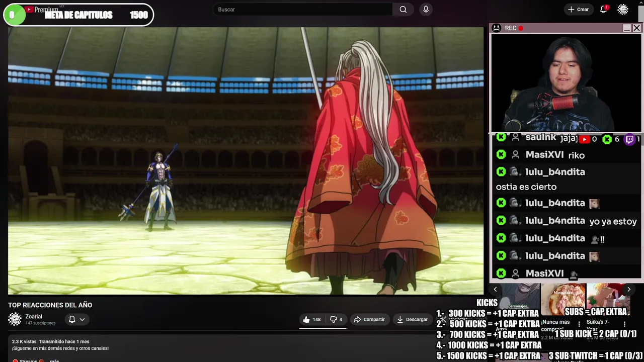Image resolution: width=644 pixels, height=362 pixels.
Task: Click the Descargar download button
Action: (412, 319)
